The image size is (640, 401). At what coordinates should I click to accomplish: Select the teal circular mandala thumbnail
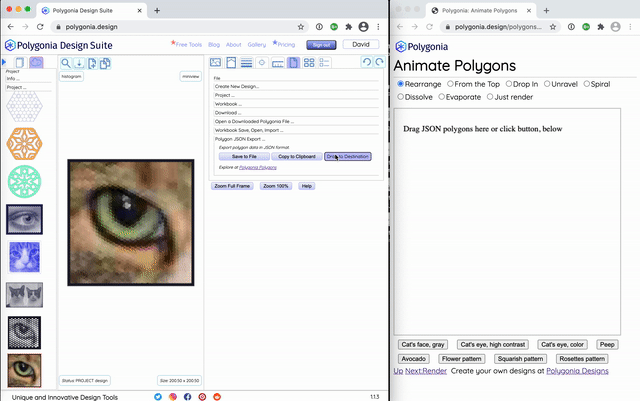tap(24, 182)
